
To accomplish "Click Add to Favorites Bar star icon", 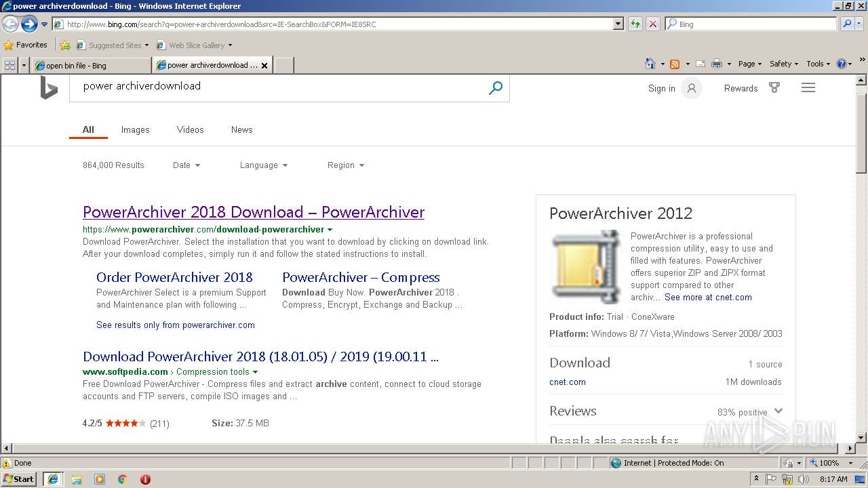I will pos(65,45).
